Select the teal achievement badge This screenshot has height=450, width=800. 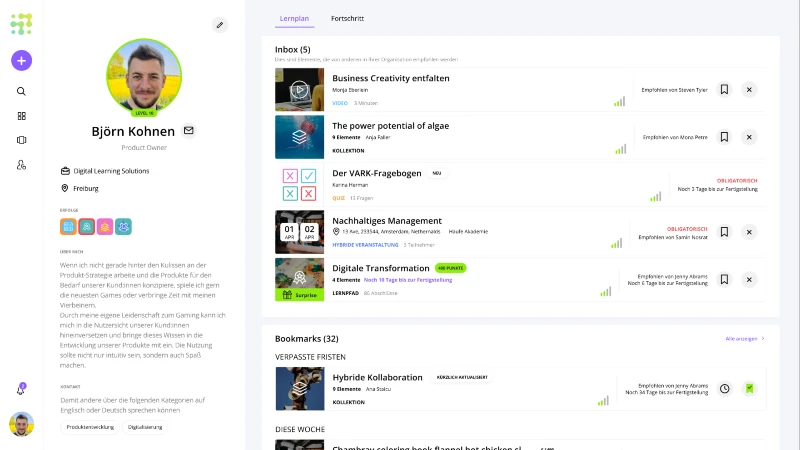[x=123, y=227]
